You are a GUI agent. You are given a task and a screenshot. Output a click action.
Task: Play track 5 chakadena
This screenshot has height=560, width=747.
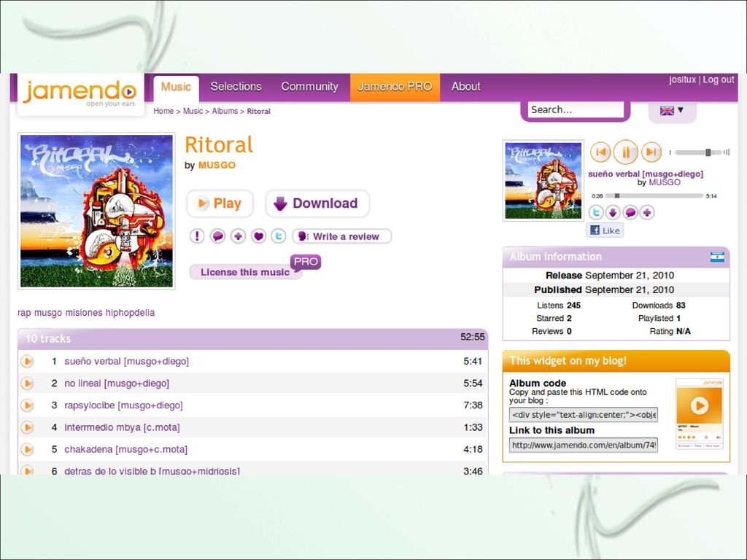tap(27, 449)
